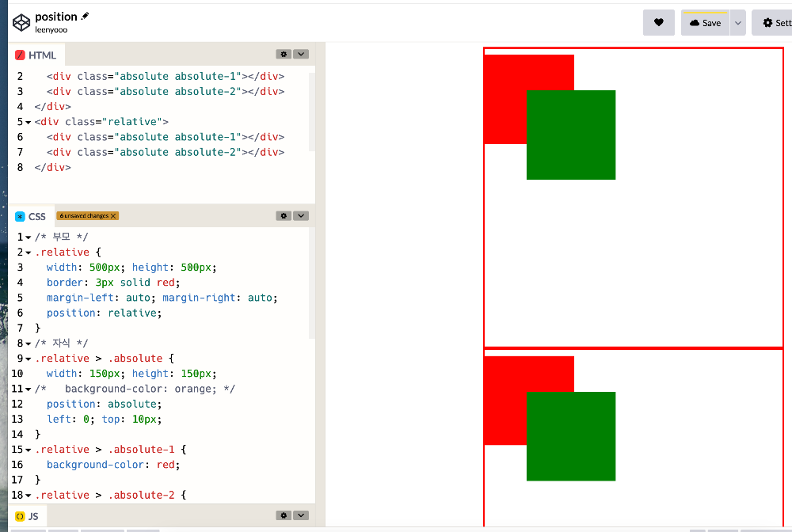This screenshot has height=532, width=792.
Task: Dismiss the 6 unsaved changes badge X
Action: coord(113,216)
